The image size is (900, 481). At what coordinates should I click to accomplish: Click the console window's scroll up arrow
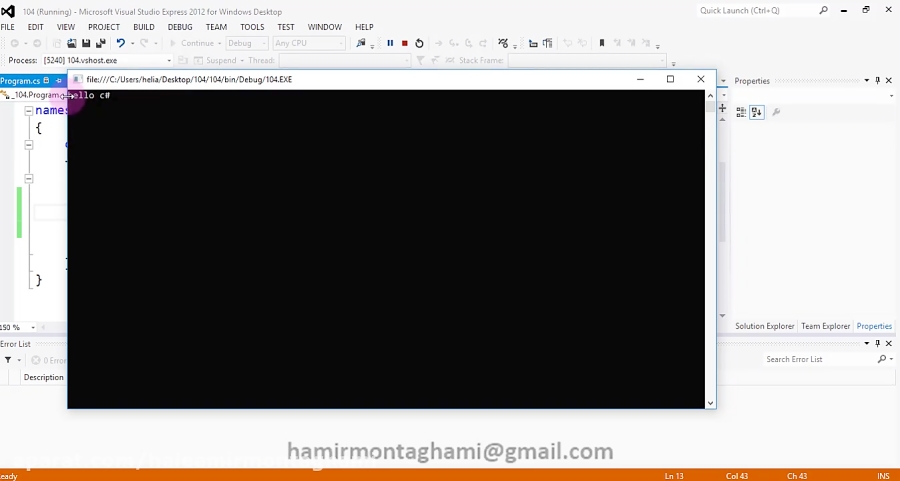pos(711,95)
